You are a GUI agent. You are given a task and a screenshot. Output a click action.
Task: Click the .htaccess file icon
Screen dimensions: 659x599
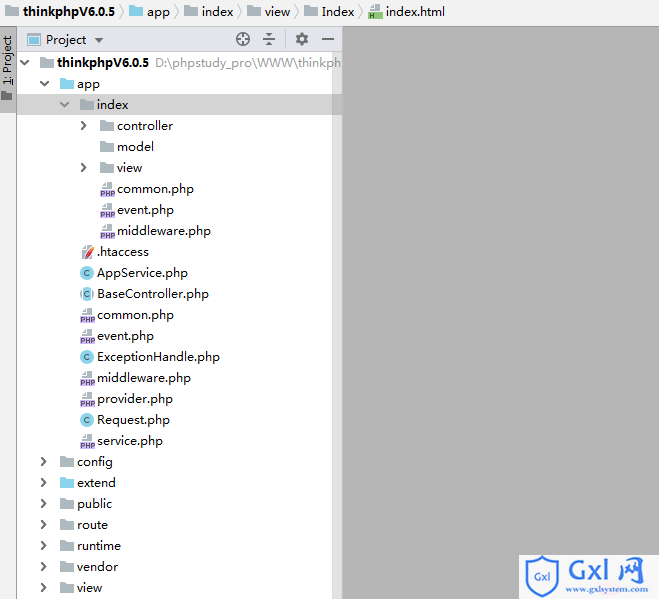pos(87,252)
